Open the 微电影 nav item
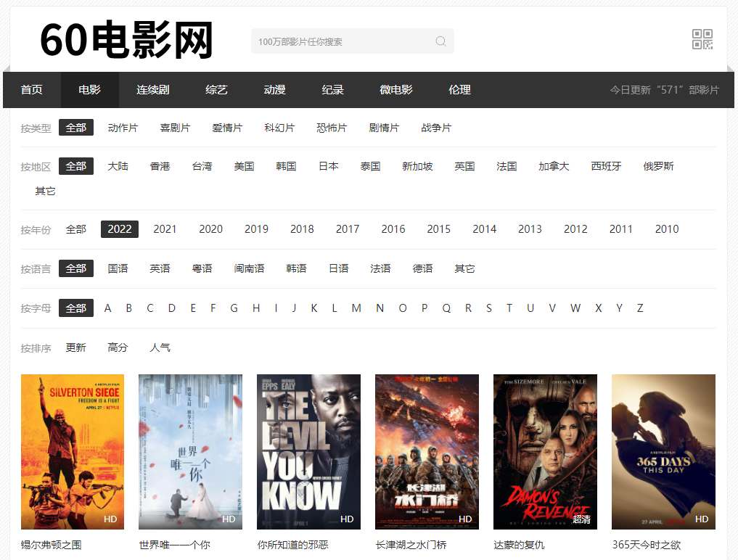Viewport: 738px width, 560px height. click(x=396, y=90)
